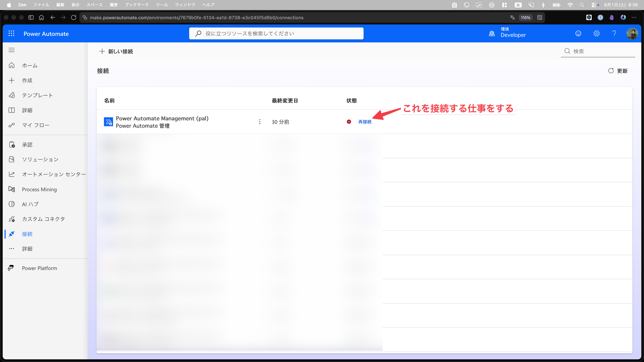Select 接続 in the sidebar
The image size is (644, 362).
27,234
